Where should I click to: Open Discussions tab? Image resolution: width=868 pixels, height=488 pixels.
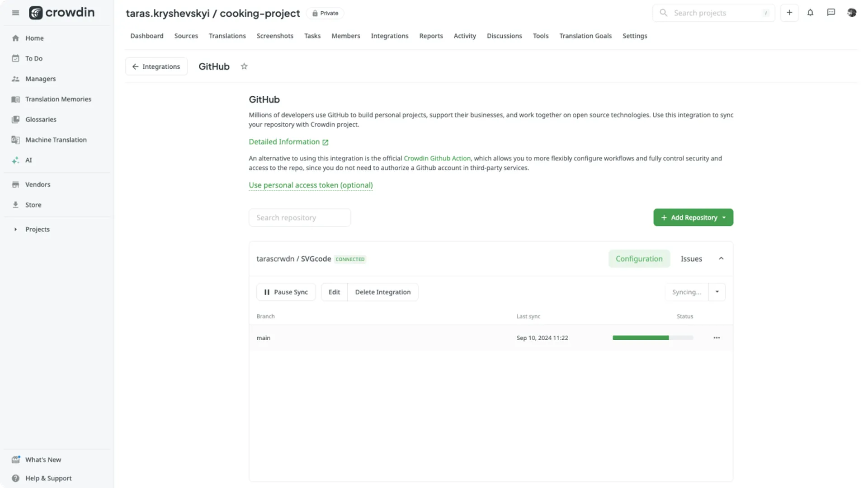tap(505, 36)
